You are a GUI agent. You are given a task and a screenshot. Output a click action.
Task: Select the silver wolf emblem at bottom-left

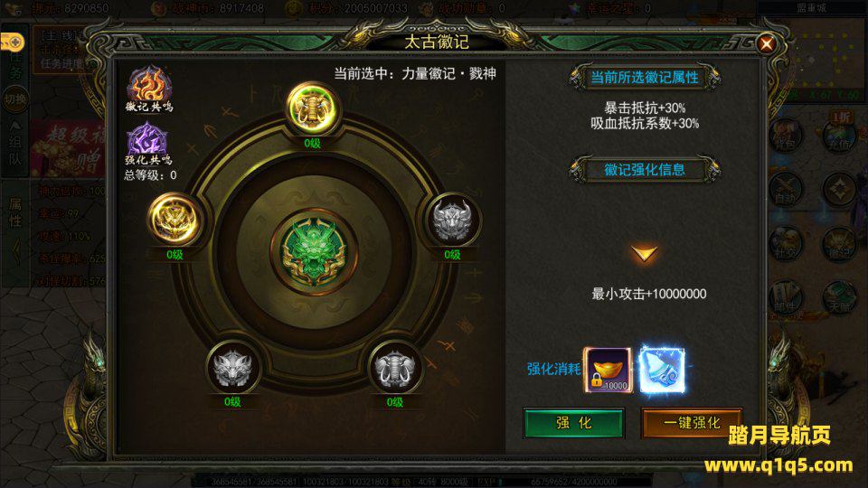click(232, 368)
